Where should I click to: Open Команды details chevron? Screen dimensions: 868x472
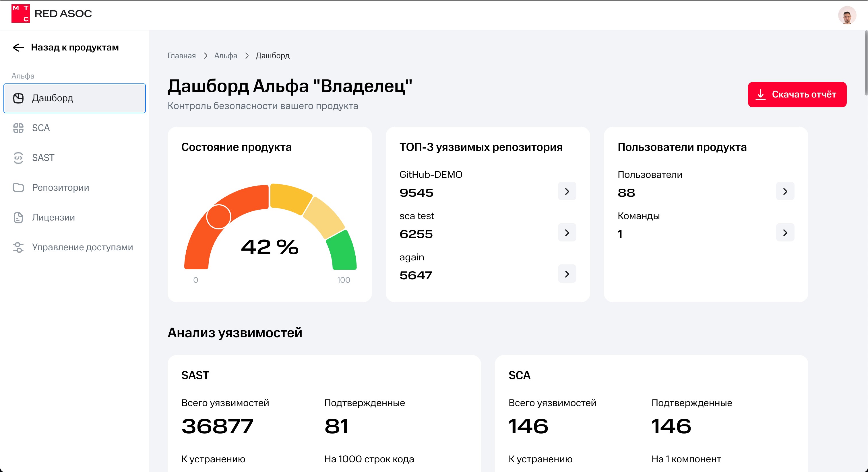pyautogui.click(x=785, y=233)
